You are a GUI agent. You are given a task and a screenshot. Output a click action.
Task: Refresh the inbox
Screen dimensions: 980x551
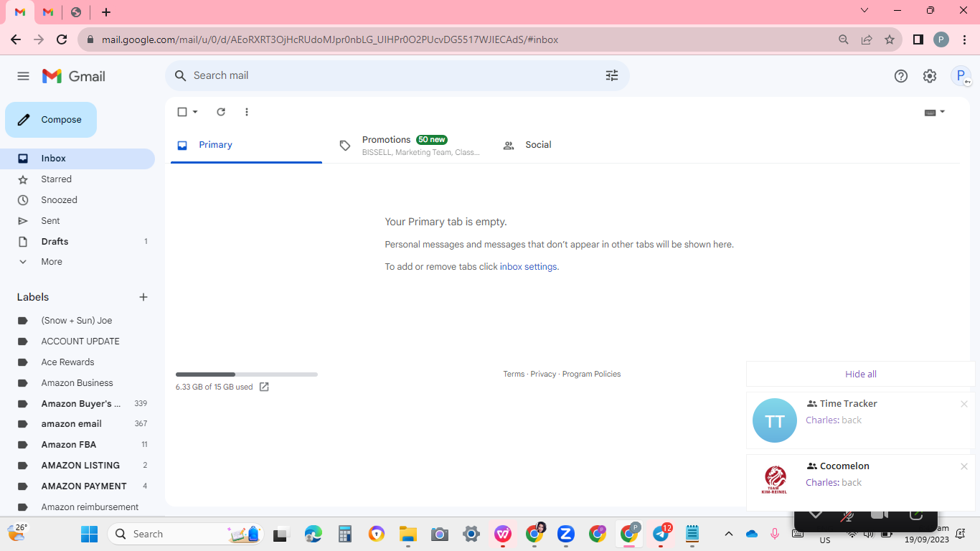pos(221,112)
